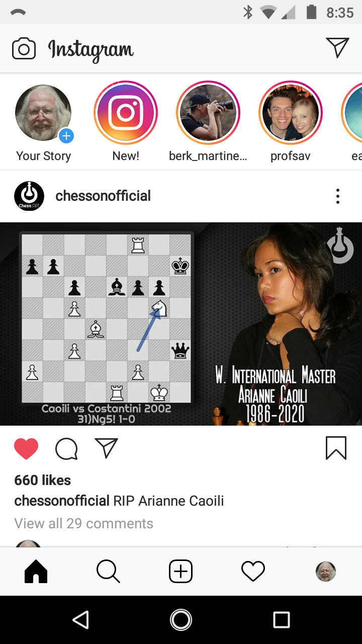Unlike the post with red heart

click(x=26, y=448)
